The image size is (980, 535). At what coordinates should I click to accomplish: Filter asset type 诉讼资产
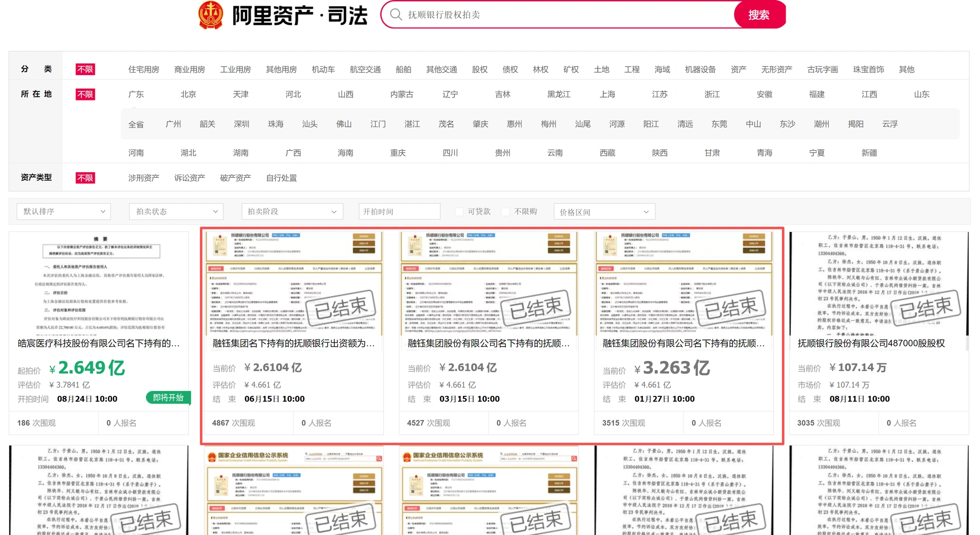[189, 178]
